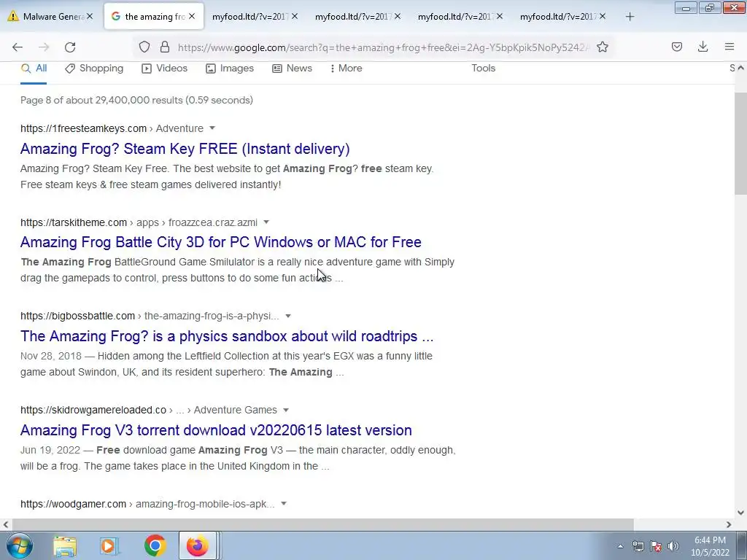Open a new browser tab
The height and width of the screenshot is (560, 747).
point(630,17)
